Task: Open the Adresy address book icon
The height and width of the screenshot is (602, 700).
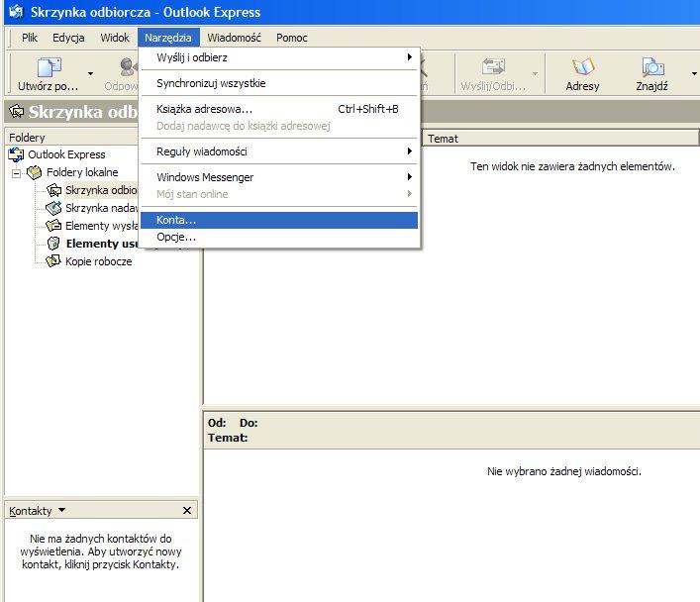Action: [582, 68]
